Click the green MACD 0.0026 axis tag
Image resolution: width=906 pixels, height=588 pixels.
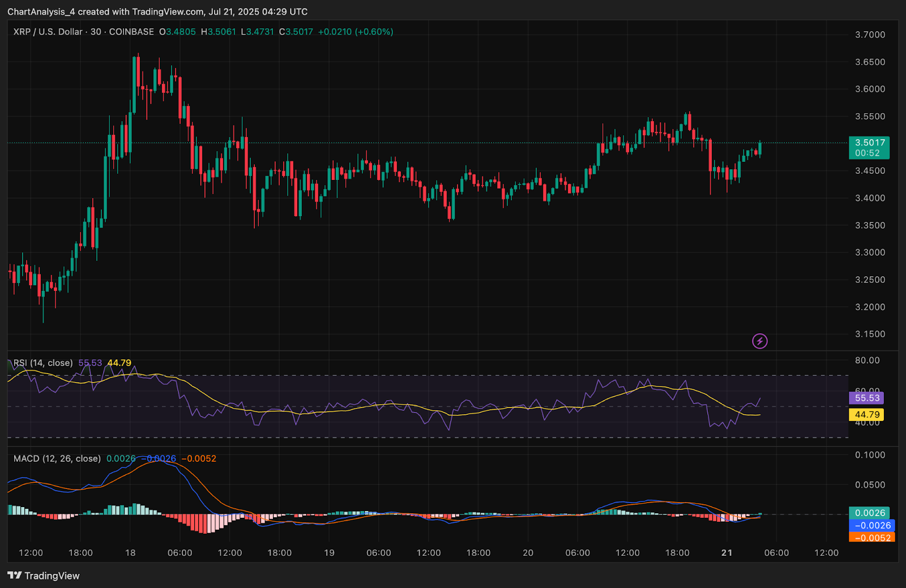click(x=869, y=513)
